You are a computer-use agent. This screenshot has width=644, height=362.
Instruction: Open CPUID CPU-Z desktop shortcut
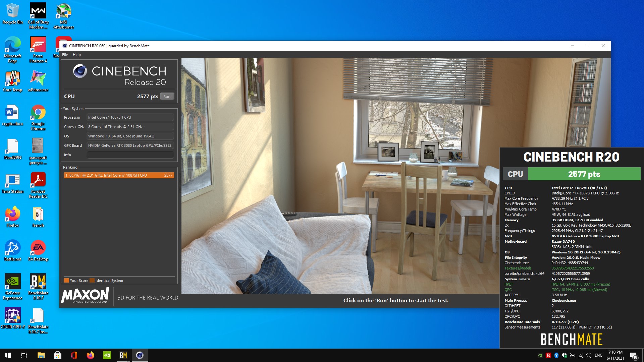tap(12, 318)
